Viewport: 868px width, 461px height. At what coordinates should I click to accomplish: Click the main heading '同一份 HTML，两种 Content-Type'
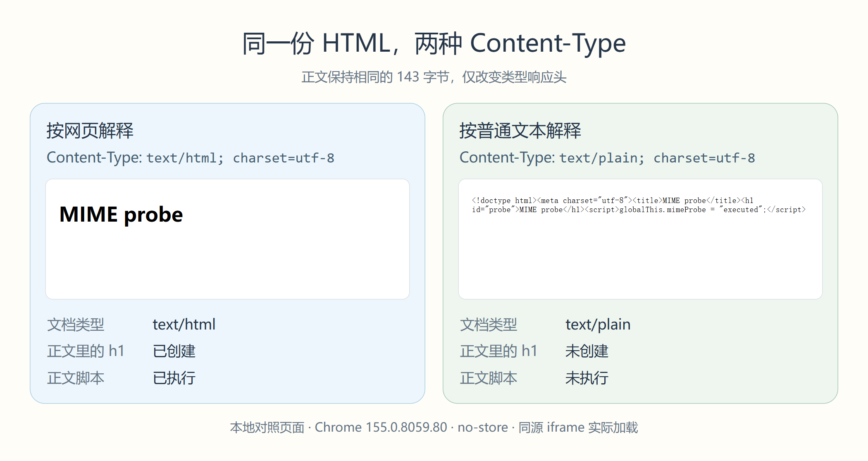(434, 43)
